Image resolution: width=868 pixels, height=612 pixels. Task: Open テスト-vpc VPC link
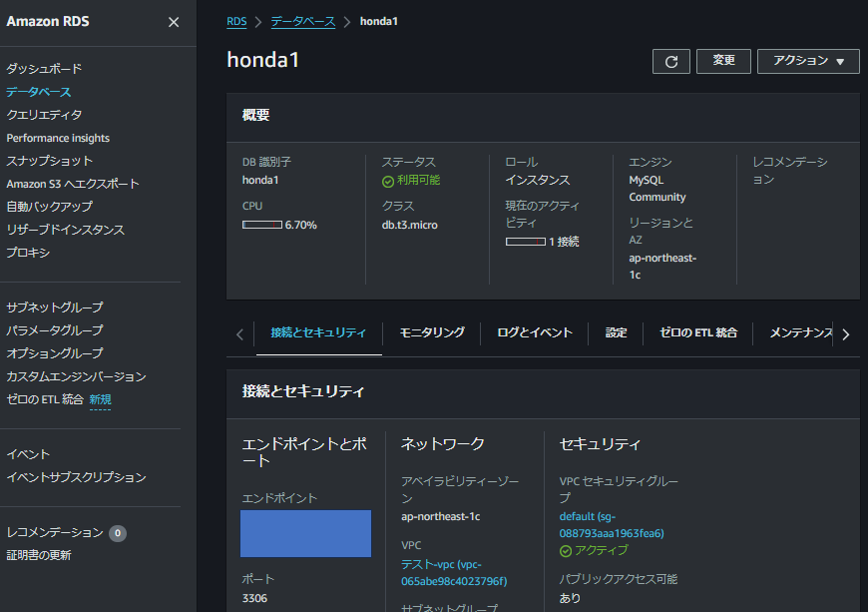(x=454, y=573)
